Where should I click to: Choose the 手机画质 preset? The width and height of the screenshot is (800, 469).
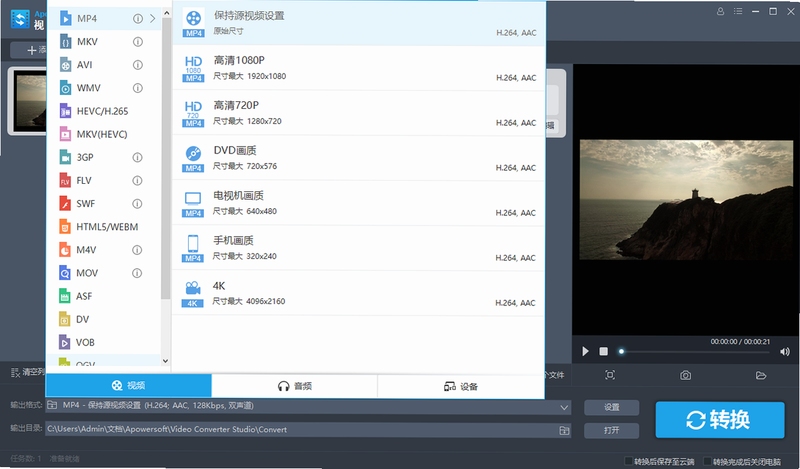(359, 248)
